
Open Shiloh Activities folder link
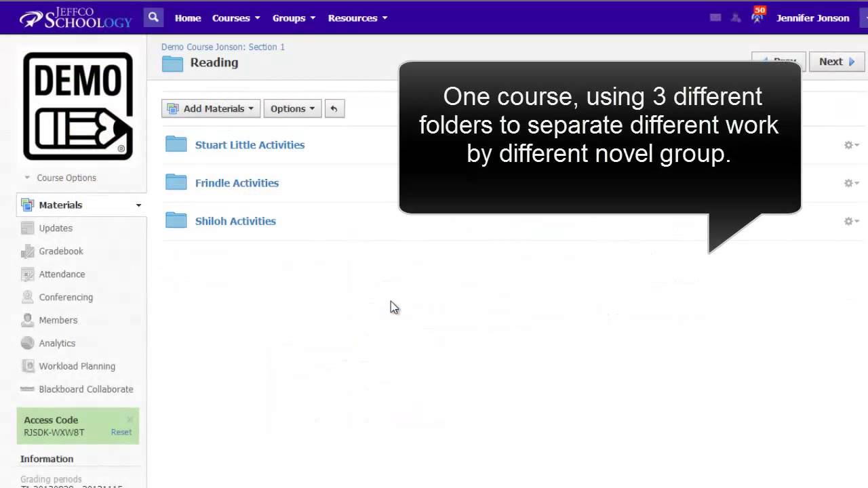(x=235, y=220)
